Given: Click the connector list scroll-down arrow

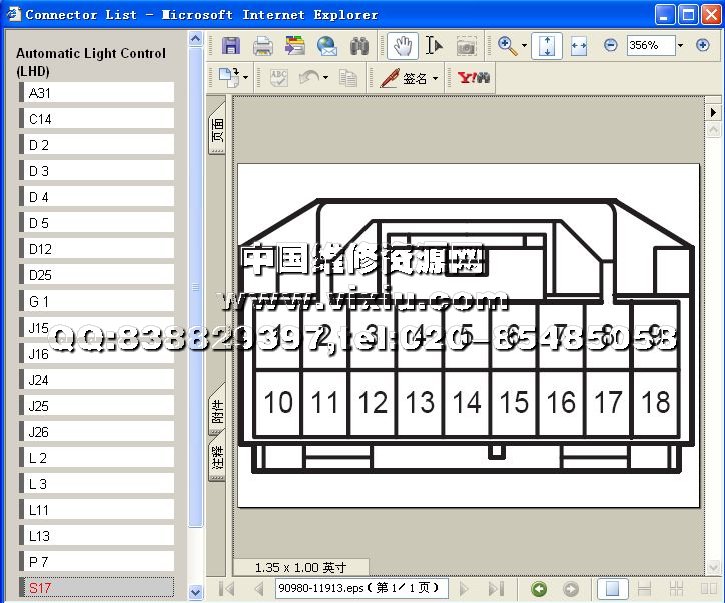Looking at the screenshot, I should point(196,591).
